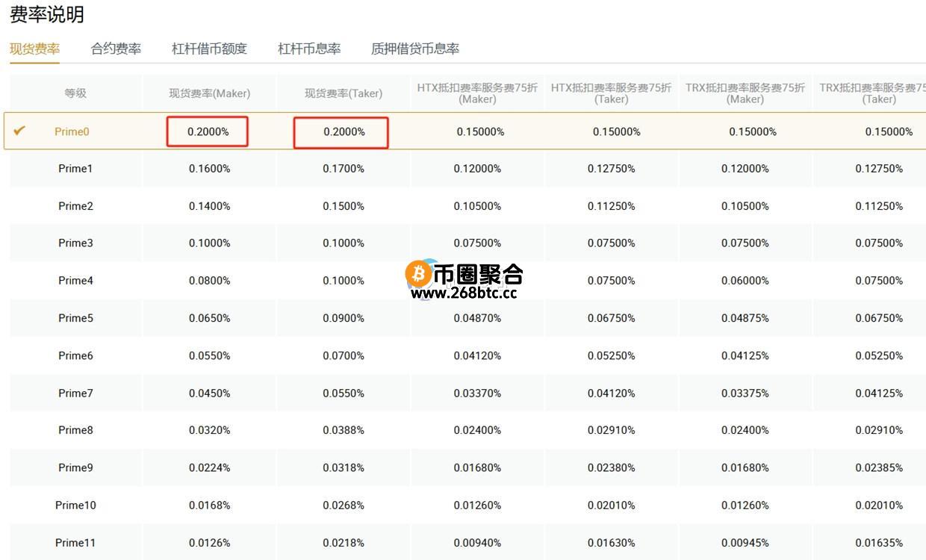This screenshot has height=560, width=926.
Task: Click Prime1 HTX Taker value 0.12750%
Action: point(612,169)
